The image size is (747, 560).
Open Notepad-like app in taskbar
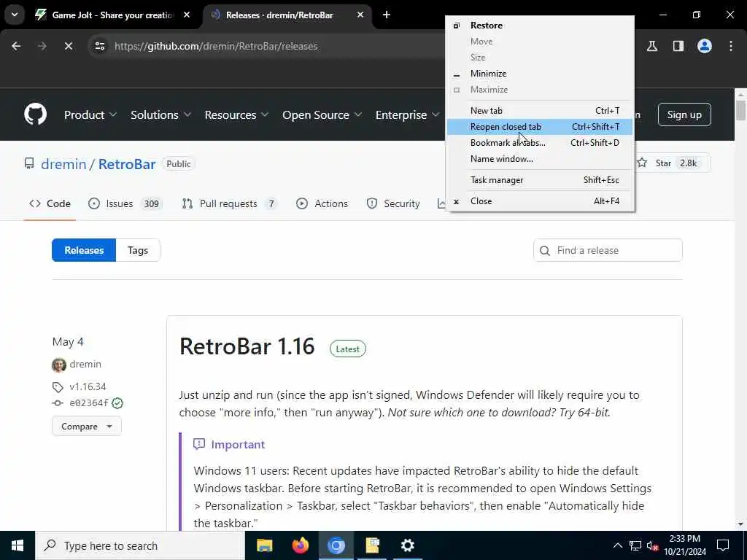pos(372,545)
